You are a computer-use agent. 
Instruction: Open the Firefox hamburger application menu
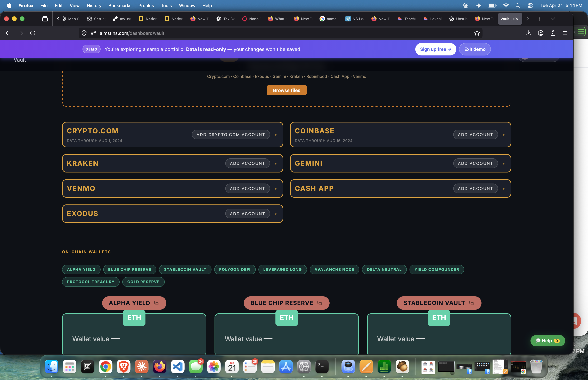565,33
